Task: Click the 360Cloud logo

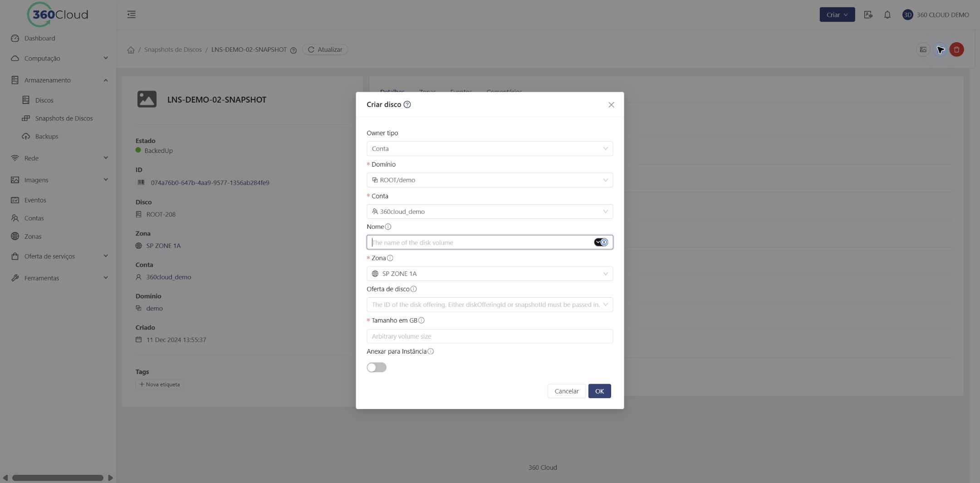Action: 58,15
